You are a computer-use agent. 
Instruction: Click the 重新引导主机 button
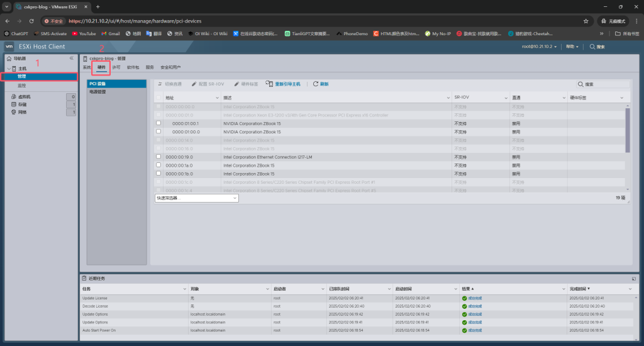point(284,84)
